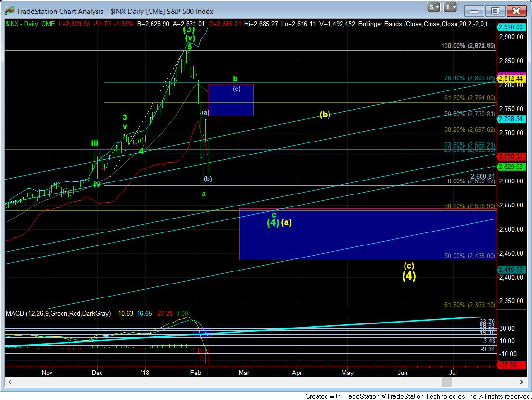Screen dimensions: 532x400
Task: Select the green b label above blue box
Action: [x=235, y=79]
